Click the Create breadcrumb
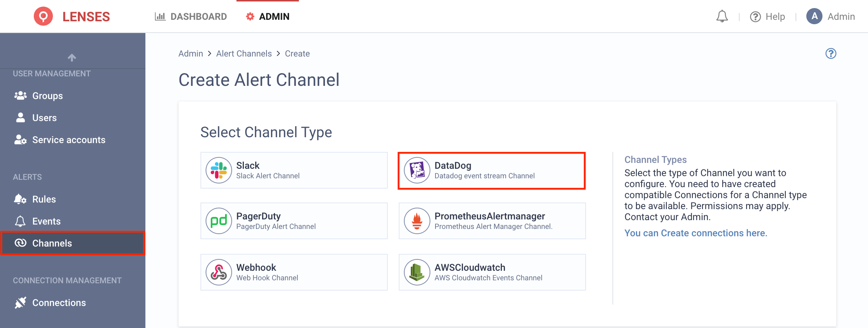This screenshot has width=868, height=328. click(x=297, y=54)
